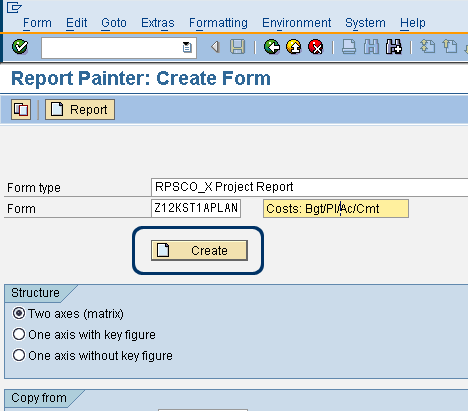Select Two axes (matrix) radio button
This screenshot has height=411, width=468.
pos(19,313)
